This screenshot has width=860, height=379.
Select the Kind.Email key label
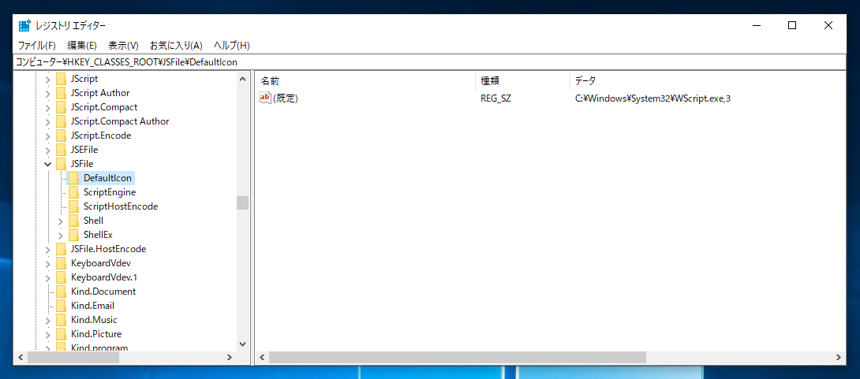[93, 306]
